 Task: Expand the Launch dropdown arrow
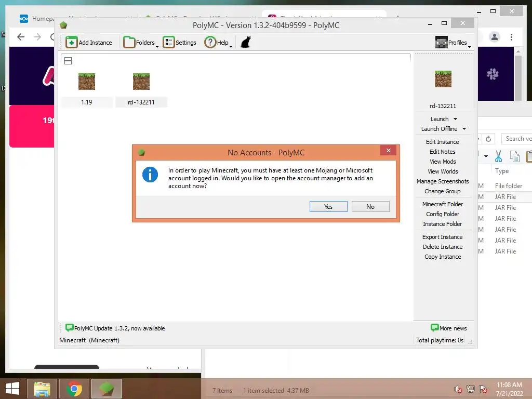pos(455,119)
